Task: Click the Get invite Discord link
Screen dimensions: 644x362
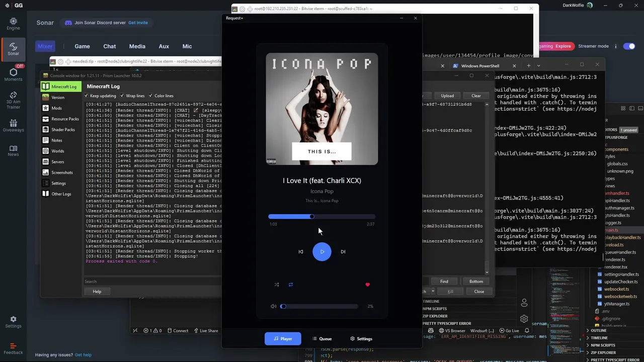Action: coord(138,23)
